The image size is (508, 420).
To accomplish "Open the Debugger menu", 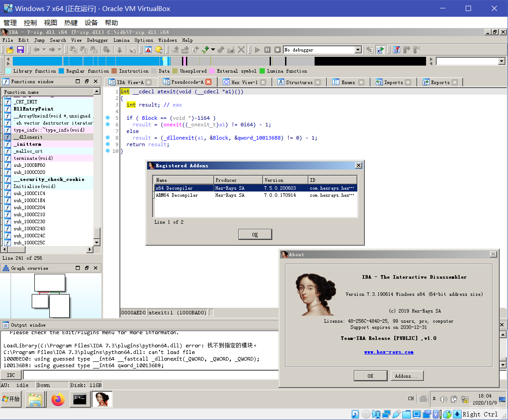I will click(x=97, y=40).
